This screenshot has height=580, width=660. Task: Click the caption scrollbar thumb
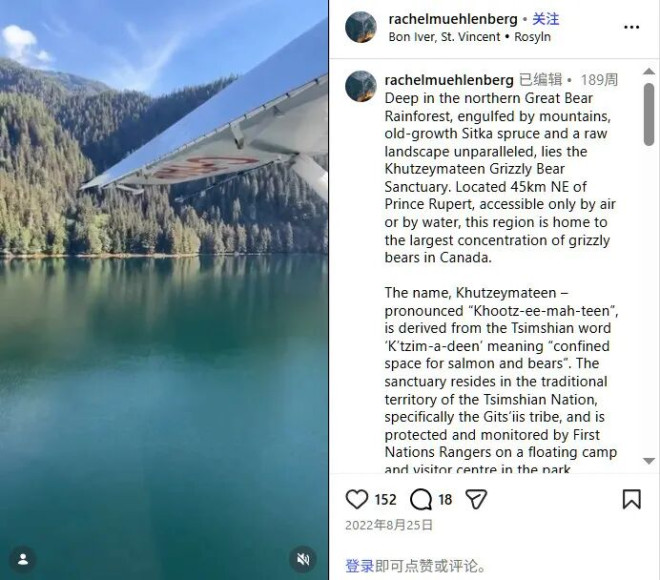point(649,114)
